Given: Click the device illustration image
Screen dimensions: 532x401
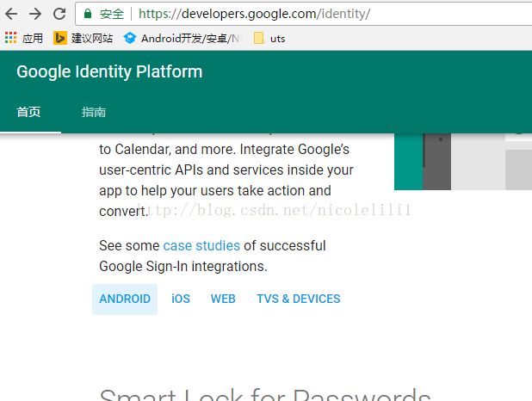Looking at the screenshot, I should (x=463, y=162).
